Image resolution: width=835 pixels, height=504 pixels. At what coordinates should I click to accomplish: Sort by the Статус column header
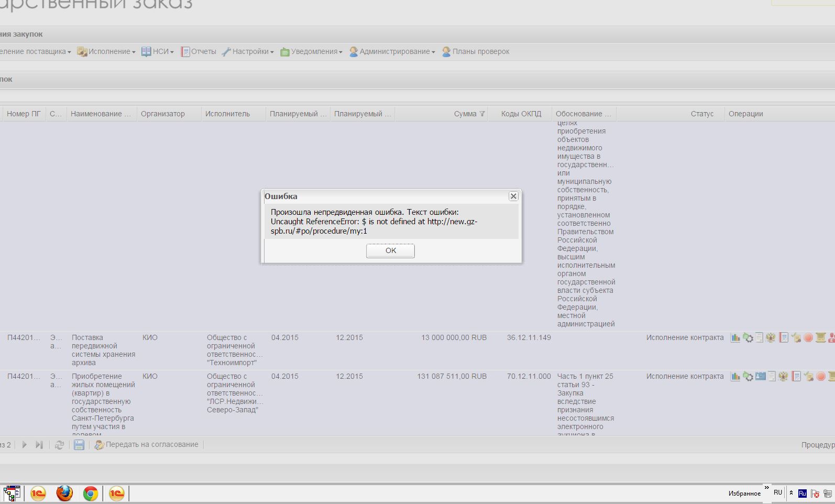[702, 114]
